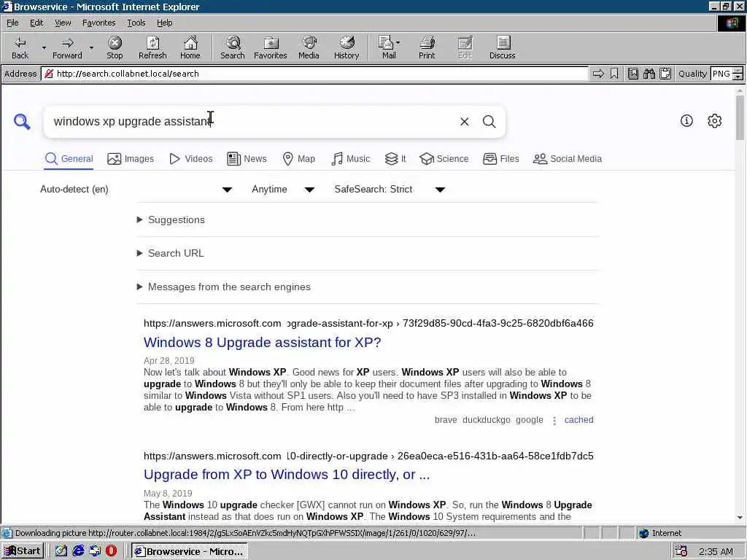Click the Forward arrow toolbar button
The height and width of the screenshot is (560, 747).
pyautogui.click(x=67, y=47)
